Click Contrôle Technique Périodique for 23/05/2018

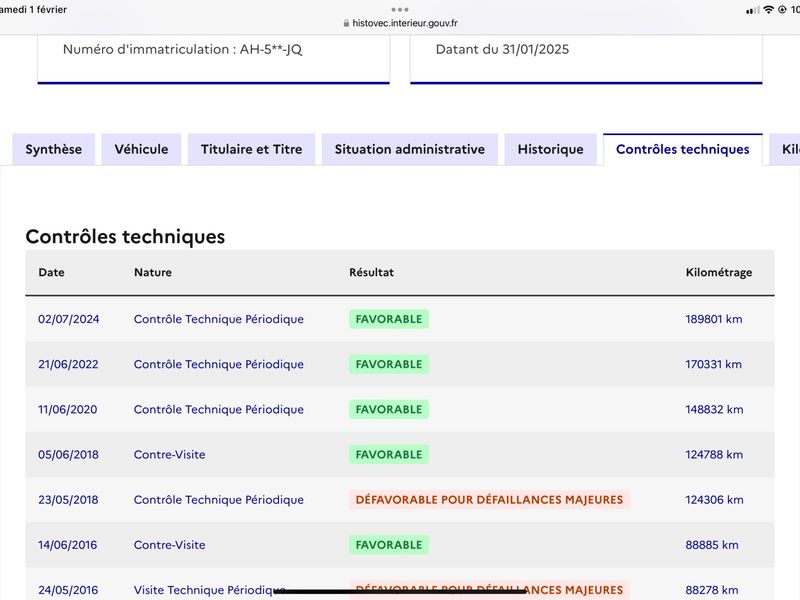tap(219, 500)
